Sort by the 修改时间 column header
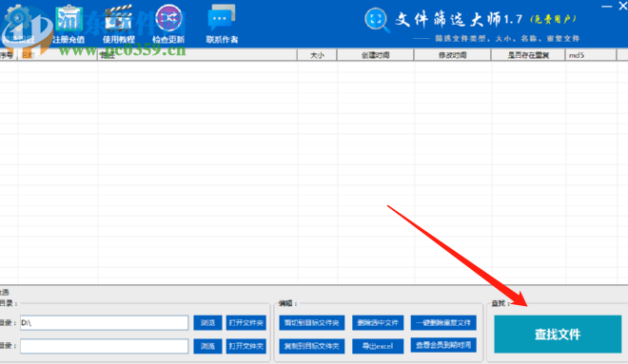 453,55
